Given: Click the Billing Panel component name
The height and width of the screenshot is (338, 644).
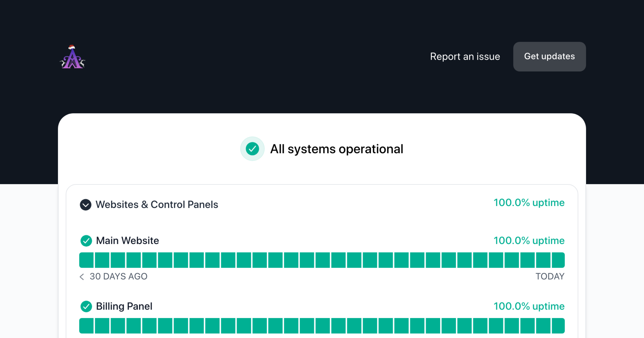Looking at the screenshot, I should click(x=124, y=306).
